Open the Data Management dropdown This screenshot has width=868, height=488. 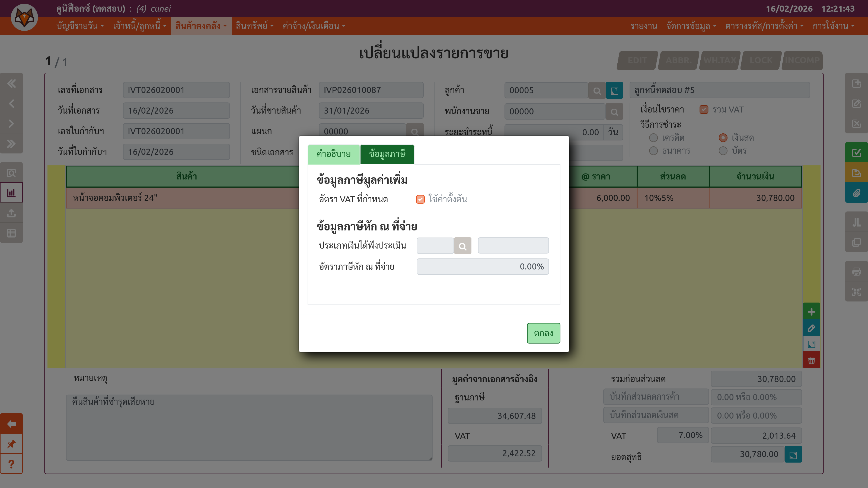click(x=691, y=26)
